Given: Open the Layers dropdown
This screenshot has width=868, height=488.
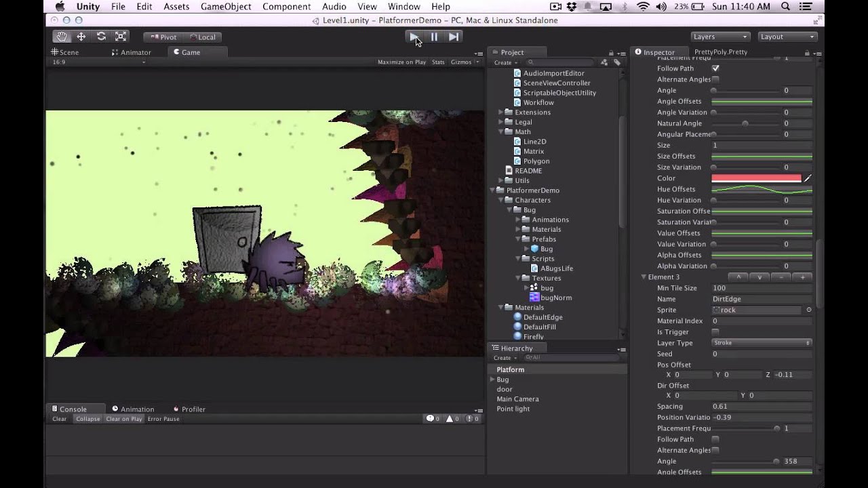Looking at the screenshot, I should click(720, 37).
